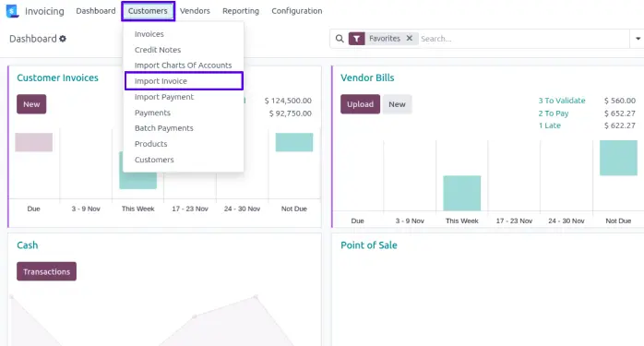644x346 pixels.
Task: Open the Configuration menu
Action: point(296,11)
